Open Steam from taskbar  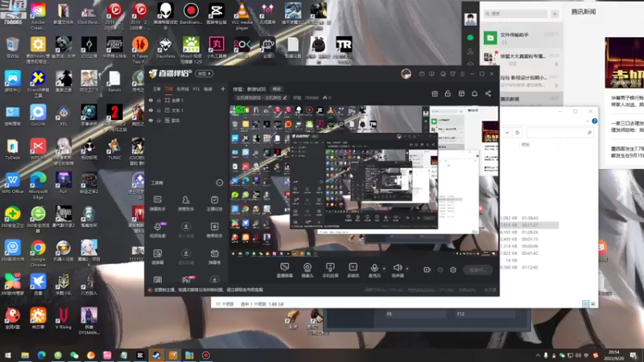click(x=156, y=355)
